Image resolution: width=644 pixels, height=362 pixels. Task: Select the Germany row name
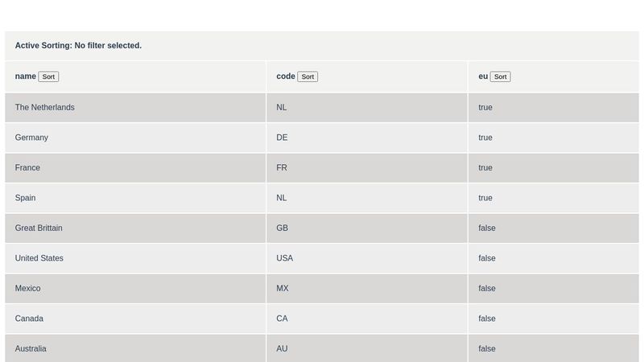[31, 138]
